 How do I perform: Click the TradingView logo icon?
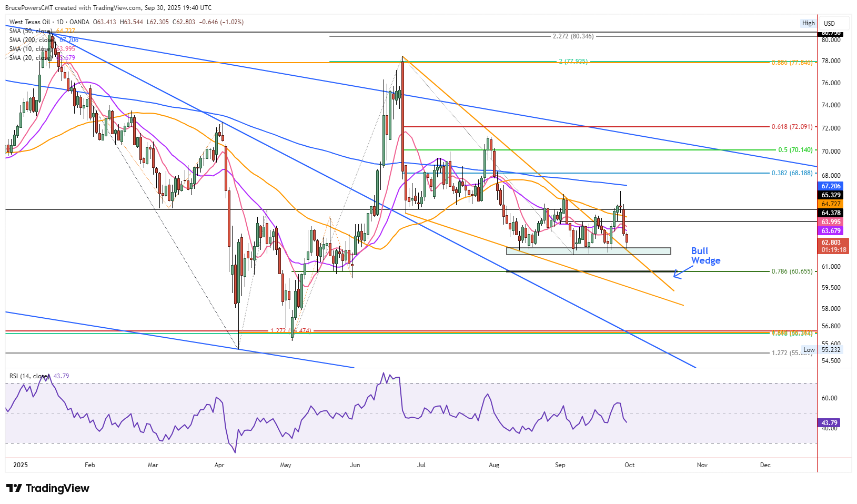(14, 488)
